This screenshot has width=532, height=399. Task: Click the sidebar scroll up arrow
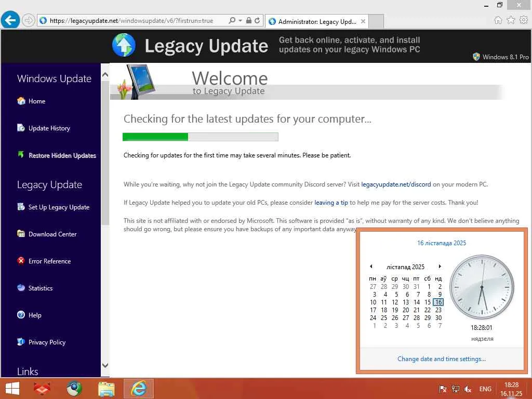[x=105, y=75]
